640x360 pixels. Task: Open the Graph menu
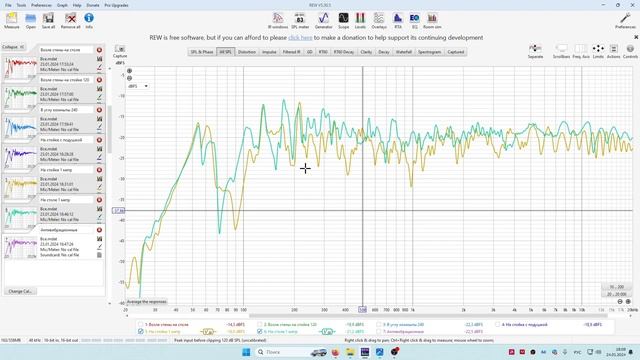tap(62, 5)
